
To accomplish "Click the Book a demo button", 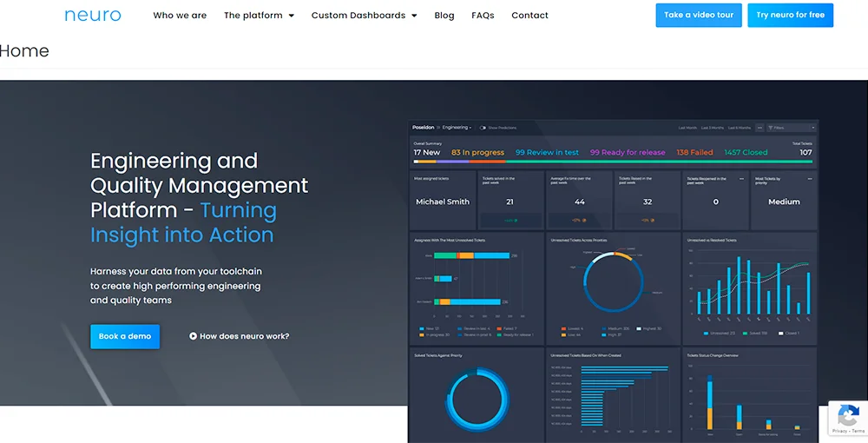I will click(125, 336).
